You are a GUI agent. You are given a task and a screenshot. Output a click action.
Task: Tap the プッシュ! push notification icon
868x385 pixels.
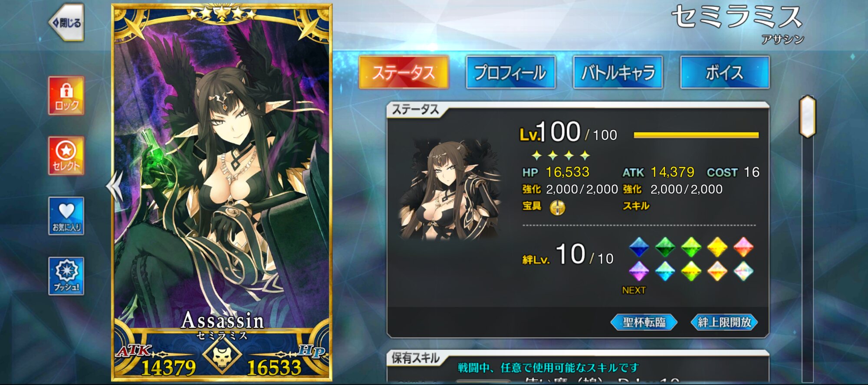66,276
